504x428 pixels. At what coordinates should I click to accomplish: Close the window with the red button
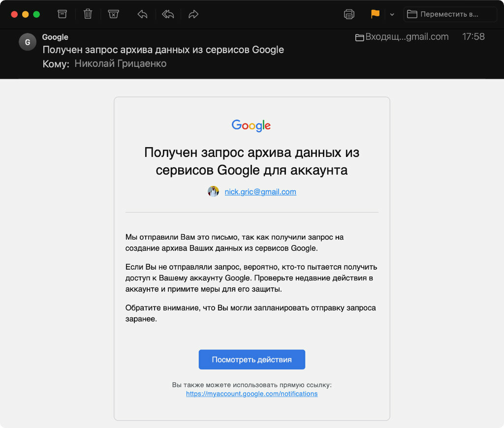14,14
